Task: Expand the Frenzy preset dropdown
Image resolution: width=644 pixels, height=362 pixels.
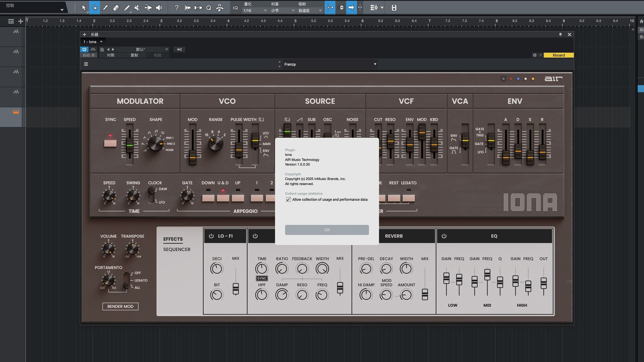Action: (x=375, y=64)
